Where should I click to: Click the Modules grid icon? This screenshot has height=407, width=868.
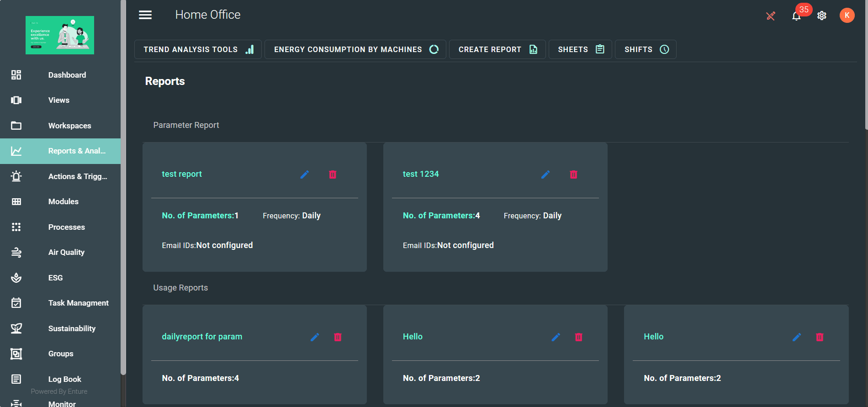click(x=16, y=201)
